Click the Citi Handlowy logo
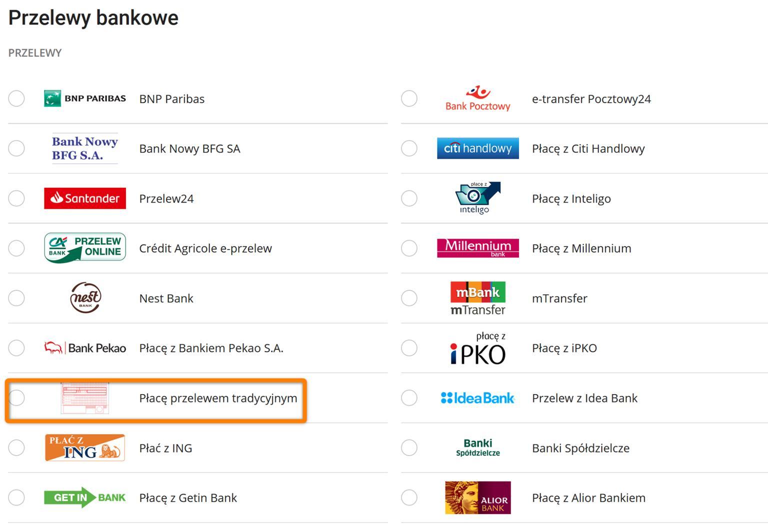 pos(478,148)
